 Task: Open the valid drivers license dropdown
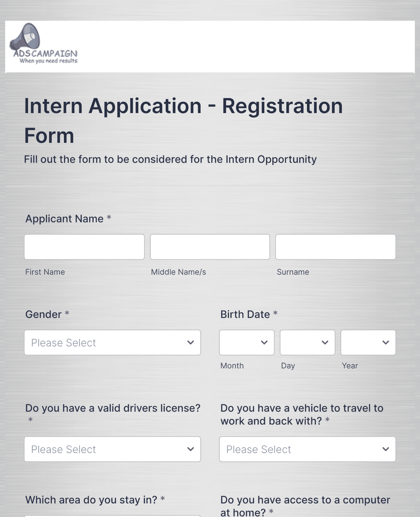[112, 449]
